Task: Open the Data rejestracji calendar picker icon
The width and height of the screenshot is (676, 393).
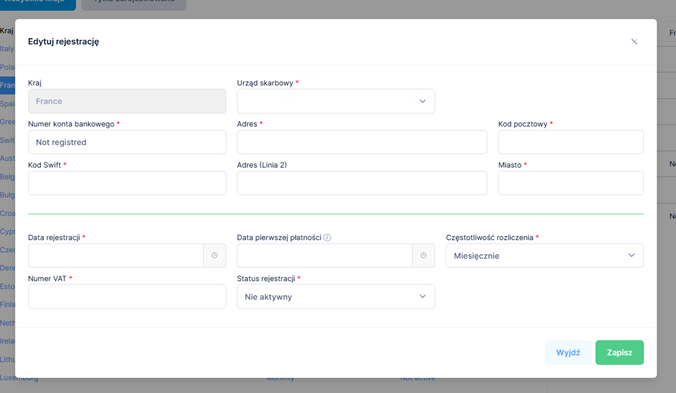Action: [x=214, y=256]
